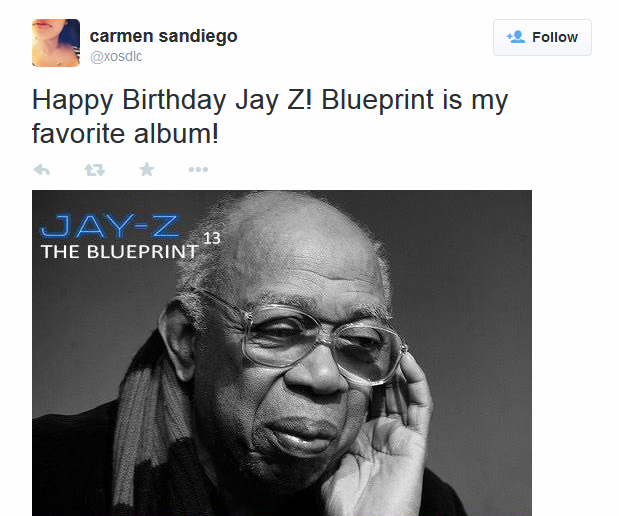Expand the attached black-and-white album photo
The width and height of the screenshot is (619, 516).
[282, 353]
